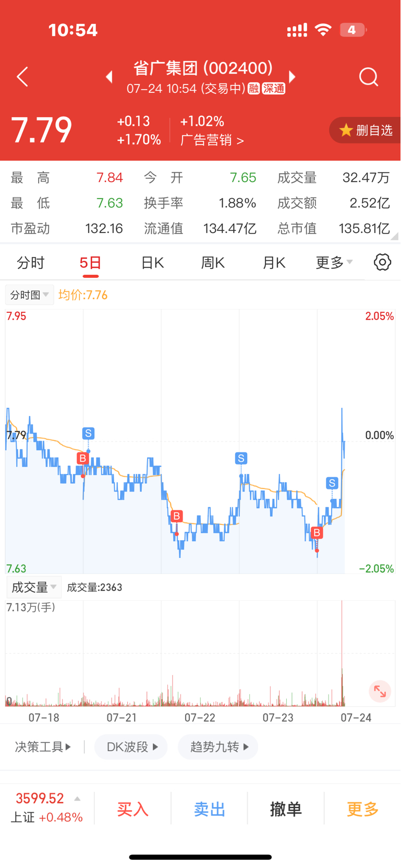Expand chart to fullscreen with arrows icon
Screen dimensions: 401x868
pos(380,692)
